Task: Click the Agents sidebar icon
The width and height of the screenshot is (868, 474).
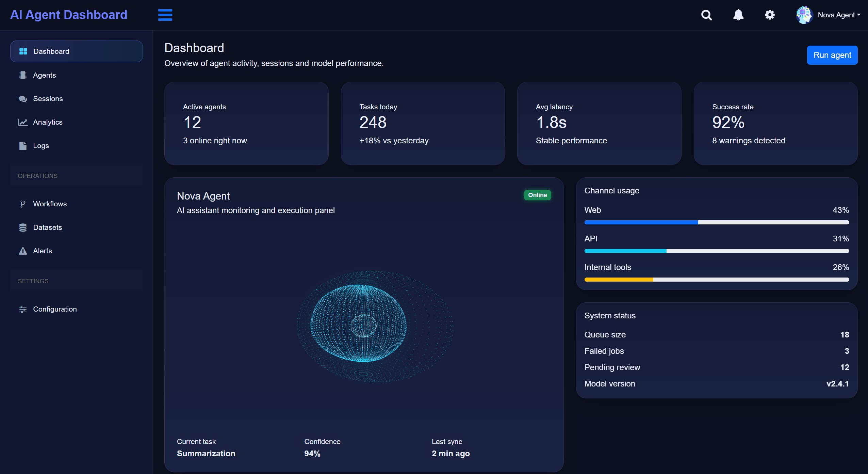Action: (x=23, y=75)
